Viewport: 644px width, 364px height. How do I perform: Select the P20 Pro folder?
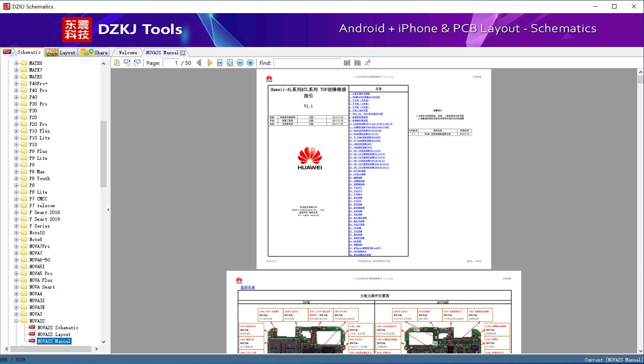point(38,124)
